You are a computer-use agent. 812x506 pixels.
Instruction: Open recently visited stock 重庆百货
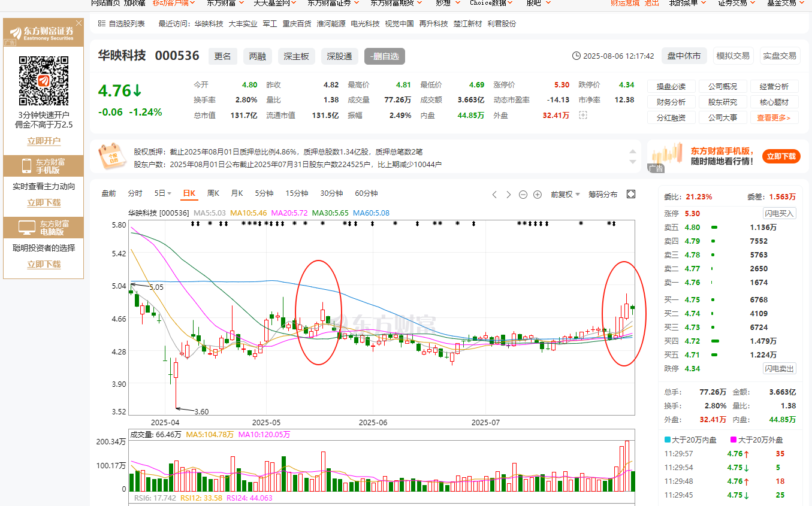point(297,24)
